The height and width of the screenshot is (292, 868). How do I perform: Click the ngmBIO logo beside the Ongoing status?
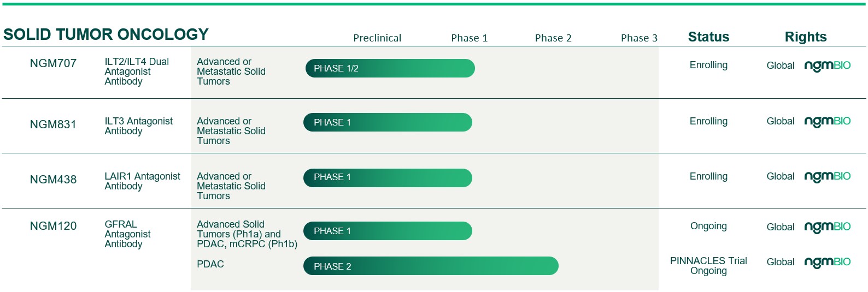point(827,227)
